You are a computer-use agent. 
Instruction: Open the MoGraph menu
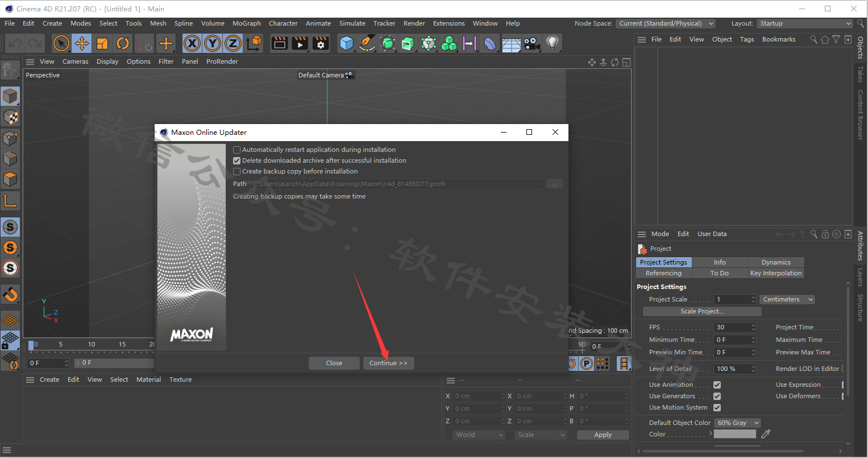tap(247, 23)
